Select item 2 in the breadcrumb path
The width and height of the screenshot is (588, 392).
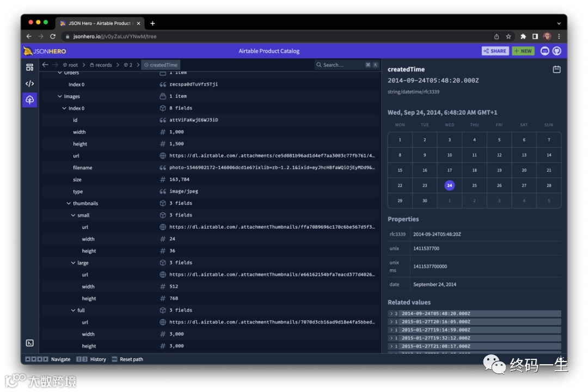pos(128,65)
